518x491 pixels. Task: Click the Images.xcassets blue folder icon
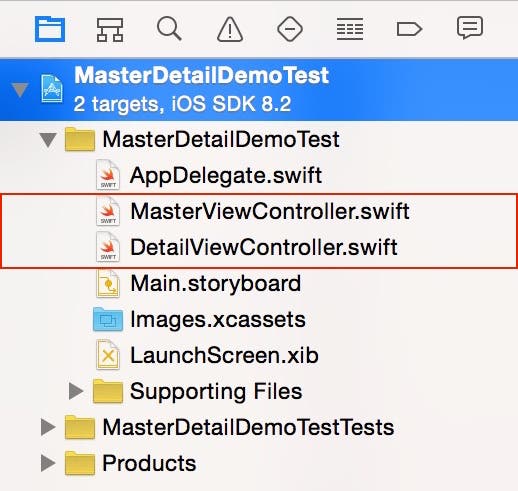point(108,319)
